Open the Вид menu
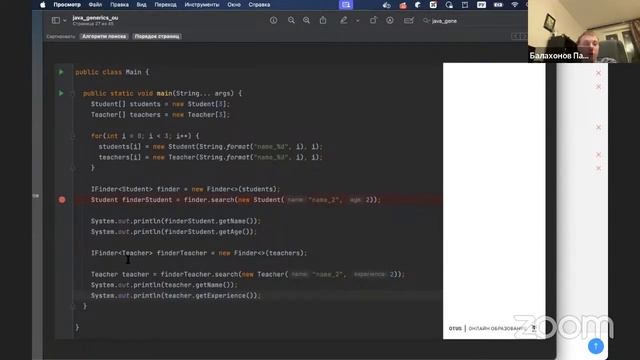 [141, 5]
